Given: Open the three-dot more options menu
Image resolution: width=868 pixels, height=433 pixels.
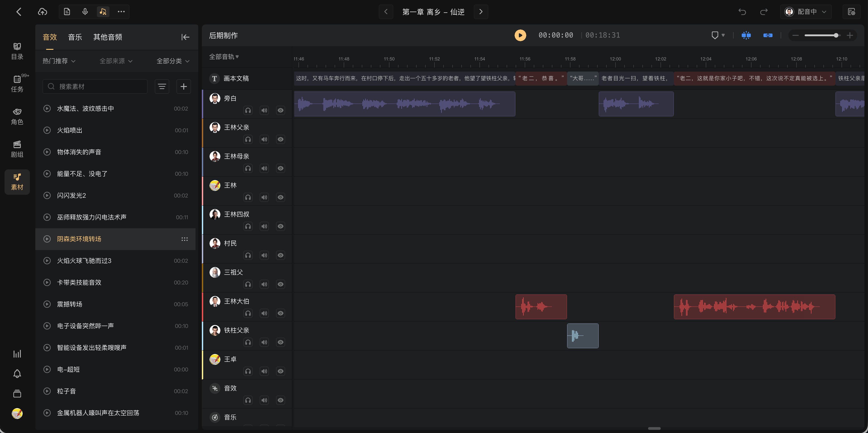Looking at the screenshot, I should [x=121, y=12].
